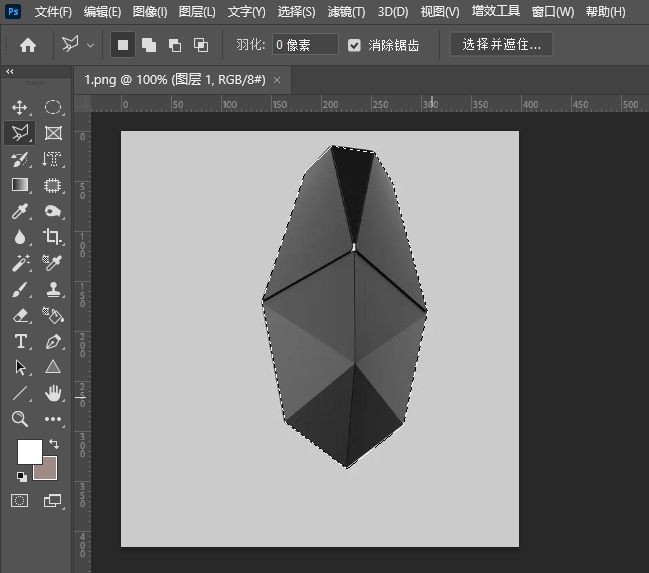Enable New Selection mode button

coord(123,45)
